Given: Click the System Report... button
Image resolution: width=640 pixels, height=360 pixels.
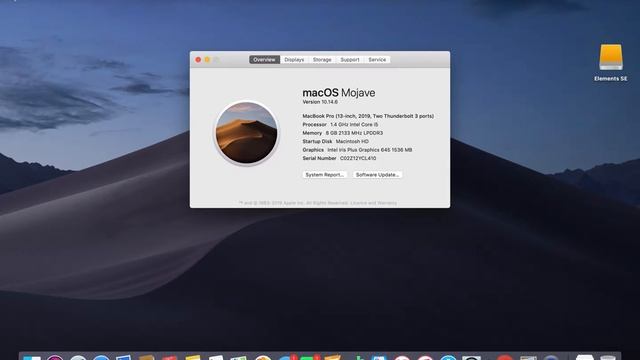Looking at the screenshot, I should tap(324, 175).
